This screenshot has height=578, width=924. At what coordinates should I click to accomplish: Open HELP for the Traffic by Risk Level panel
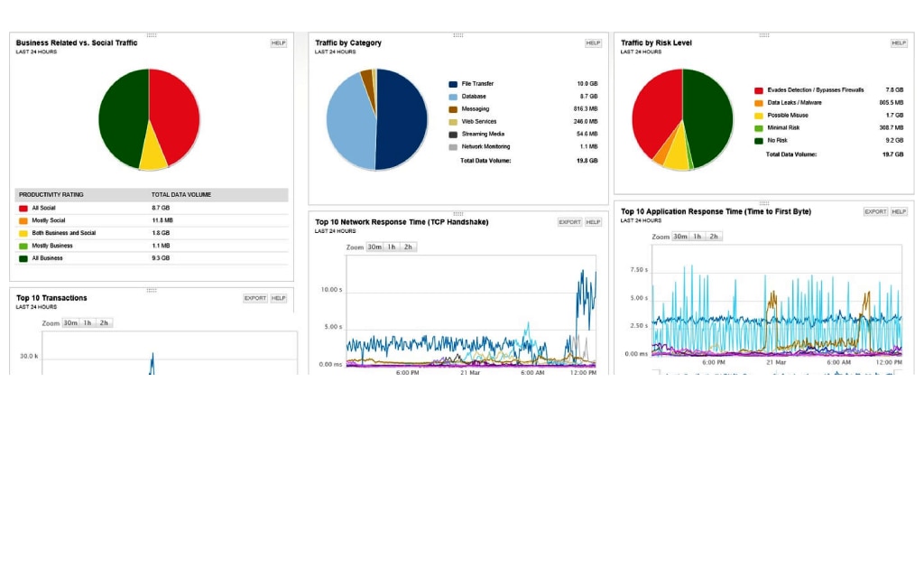pyautogui.click(x=899, y=42)
